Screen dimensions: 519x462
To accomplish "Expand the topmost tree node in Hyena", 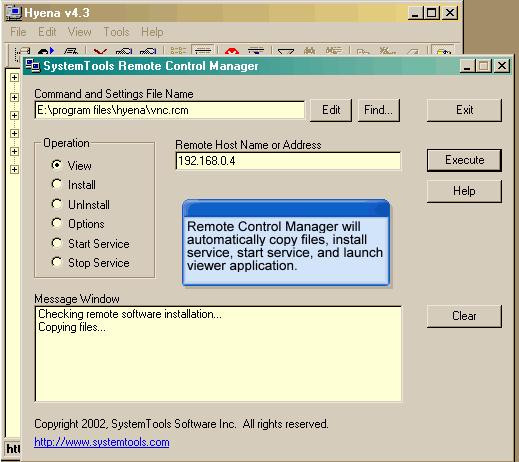I will [14, 78].
